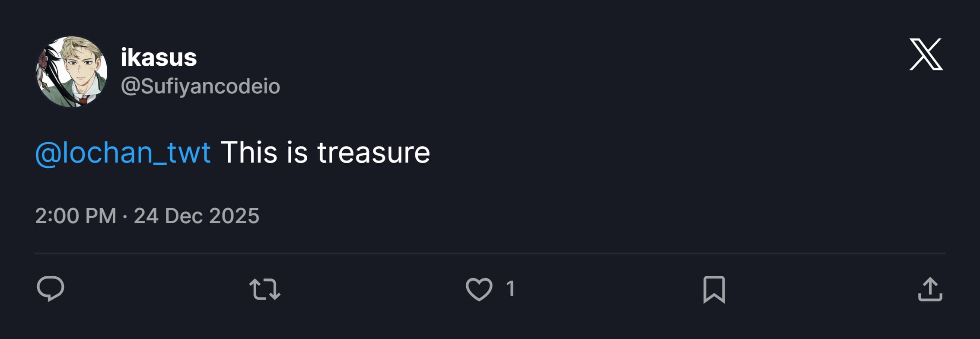This screenshot has width=980, height=339.
Task: Click the word "treasure" in the tweet
Action: coord(374,153)
